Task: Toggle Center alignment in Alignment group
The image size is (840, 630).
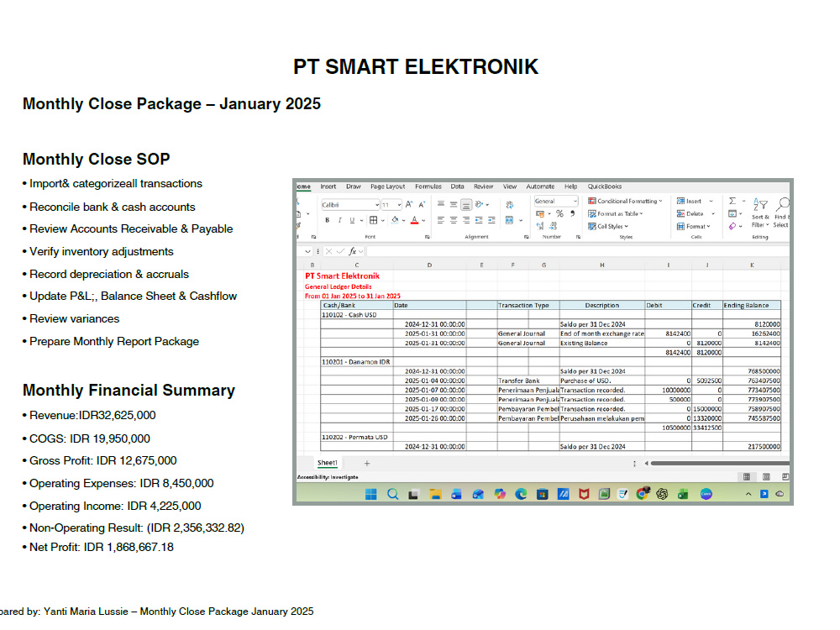Action: pyautogui.click(x=454, y=220)
